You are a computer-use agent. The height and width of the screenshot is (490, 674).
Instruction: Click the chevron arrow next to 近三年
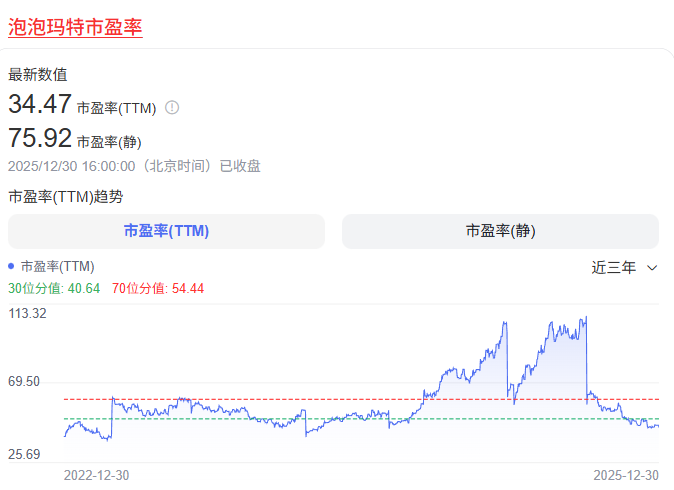click(x=652, y=268)
